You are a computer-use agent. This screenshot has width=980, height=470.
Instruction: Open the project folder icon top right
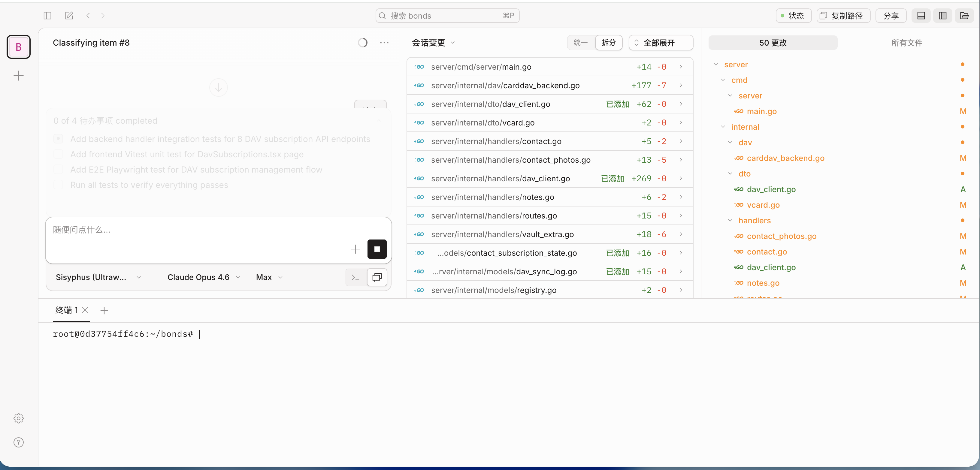pos(965,16)
